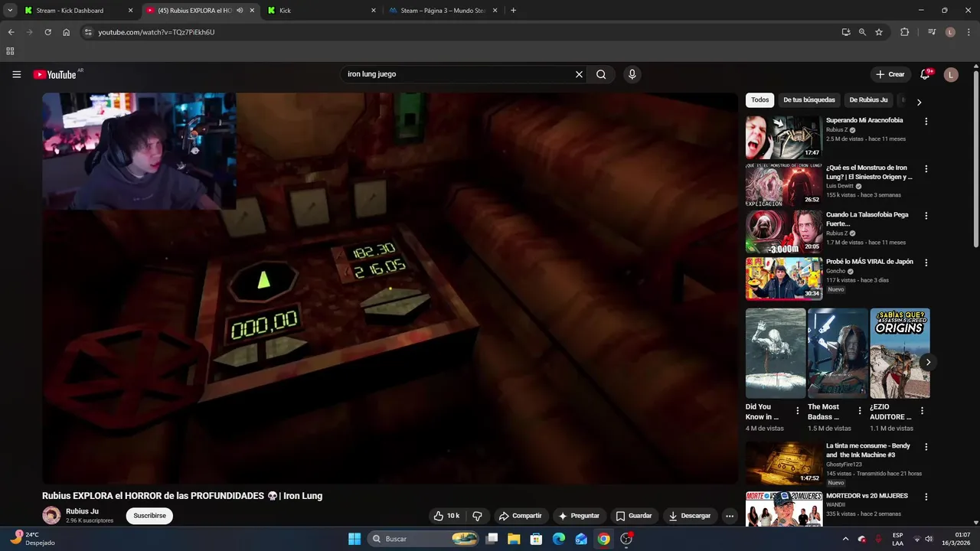Open options for MORTEDOR vs 20 MUJERES
Viewport: 980px width, 551px height.
click(x=926, y=497)
